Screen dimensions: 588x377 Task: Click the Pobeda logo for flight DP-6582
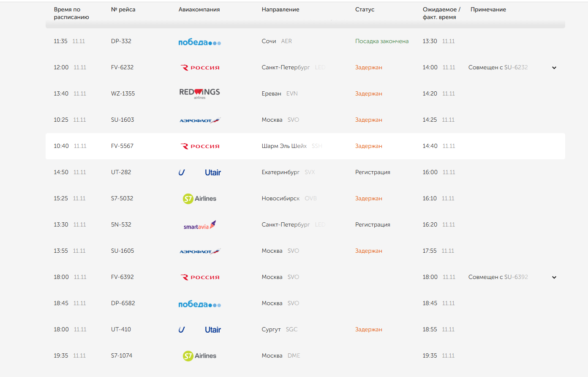(199, 304)
